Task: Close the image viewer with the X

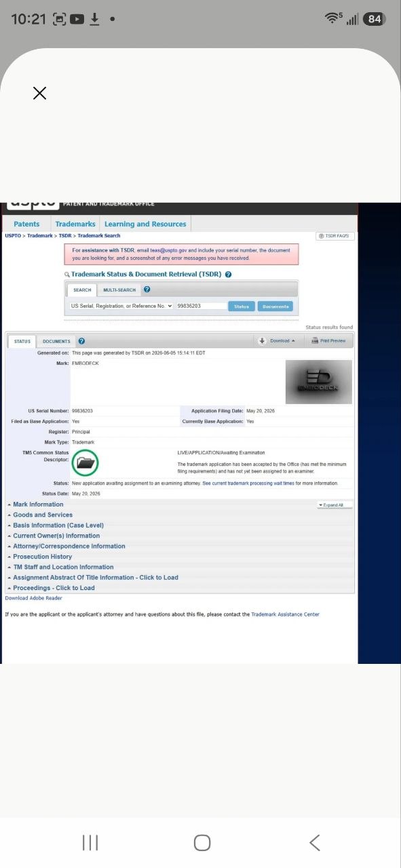Action: click(39, 94)
